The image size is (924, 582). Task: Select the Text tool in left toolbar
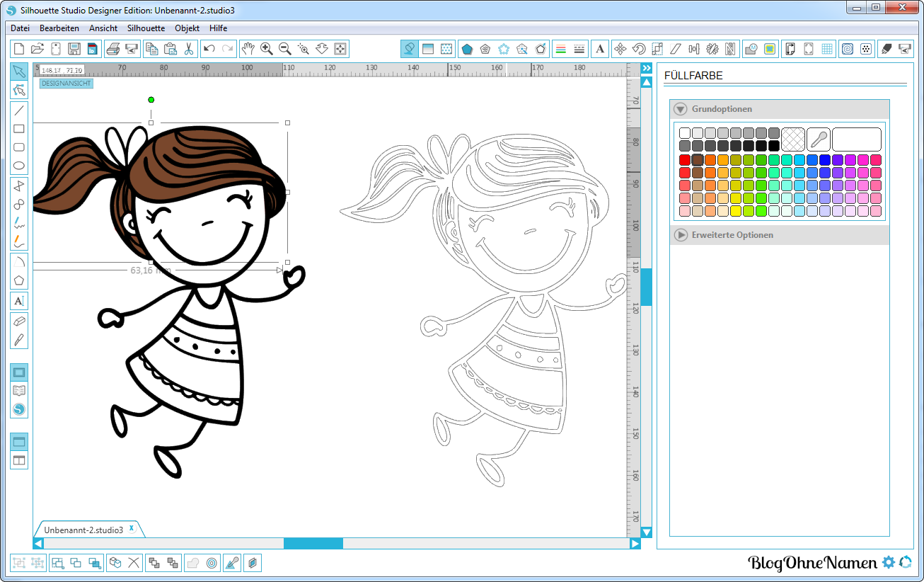(x=19, y=301)
